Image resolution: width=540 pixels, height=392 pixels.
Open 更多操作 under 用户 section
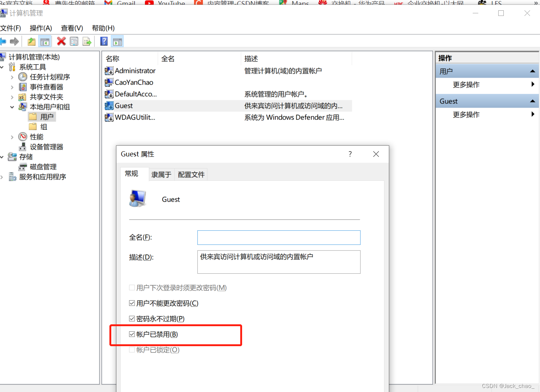(487, 85)
